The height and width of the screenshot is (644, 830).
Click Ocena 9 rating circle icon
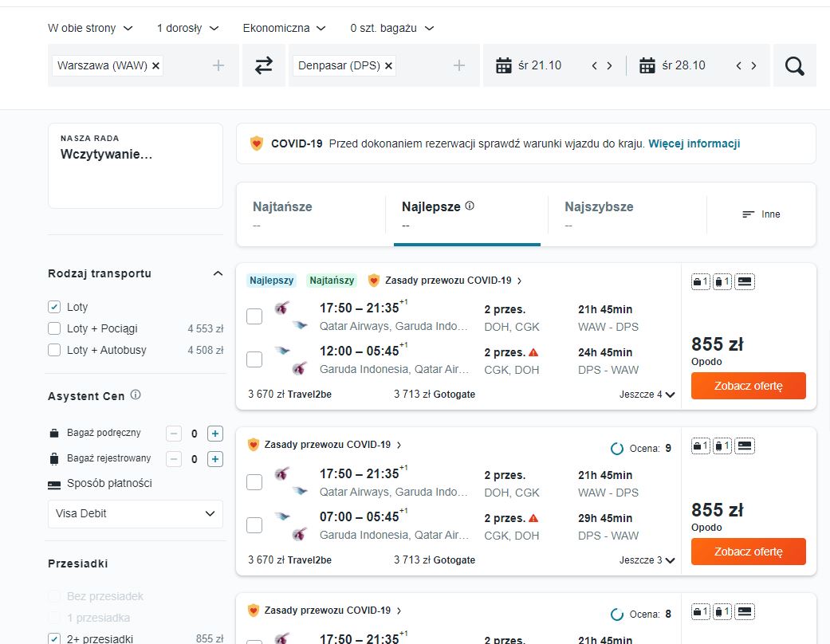(x=617, y=449)
